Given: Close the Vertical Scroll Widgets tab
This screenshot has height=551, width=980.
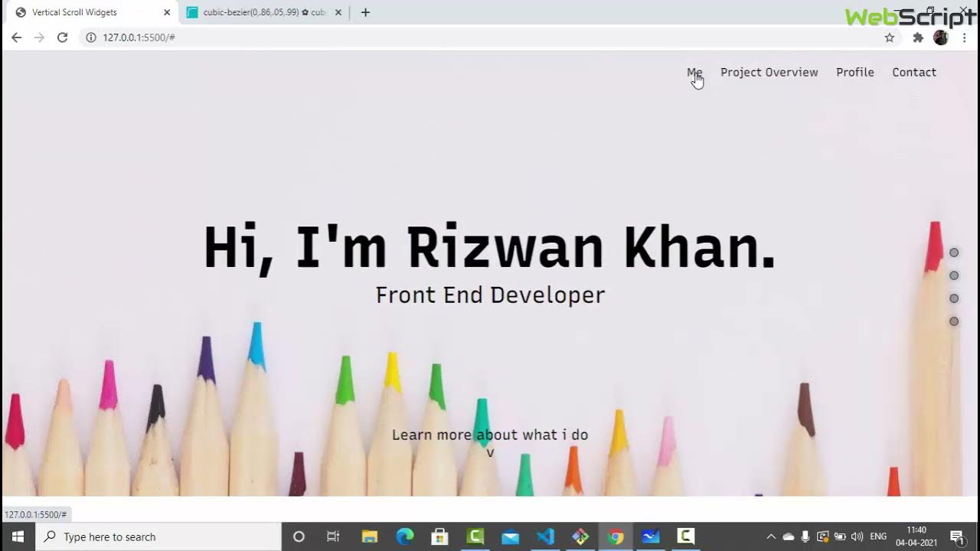Looking at the screenshot, I should pos(167,12).
